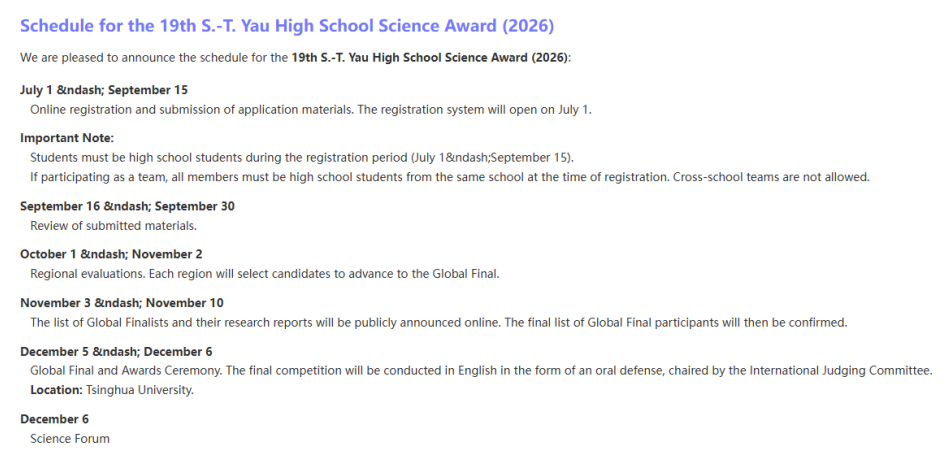The height and width of the screenshot is (461, 944).
Task: Click the Global Final and Awards Ceremony line
Action: coord(480,370)
